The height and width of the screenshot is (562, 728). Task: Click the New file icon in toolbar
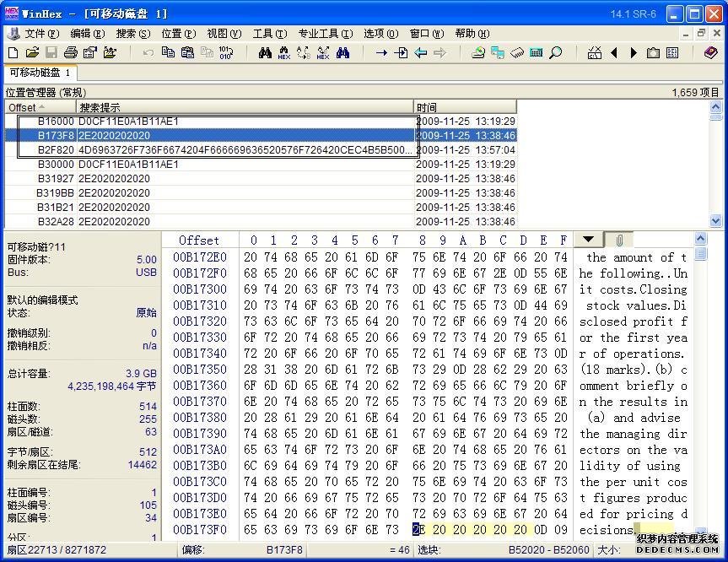point(13,52)
